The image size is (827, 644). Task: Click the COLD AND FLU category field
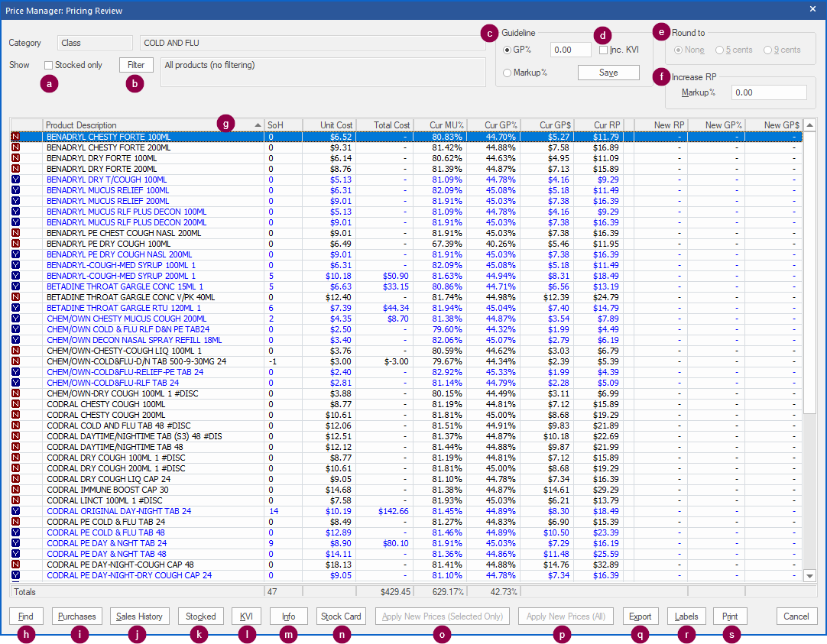tap(313, 43)
